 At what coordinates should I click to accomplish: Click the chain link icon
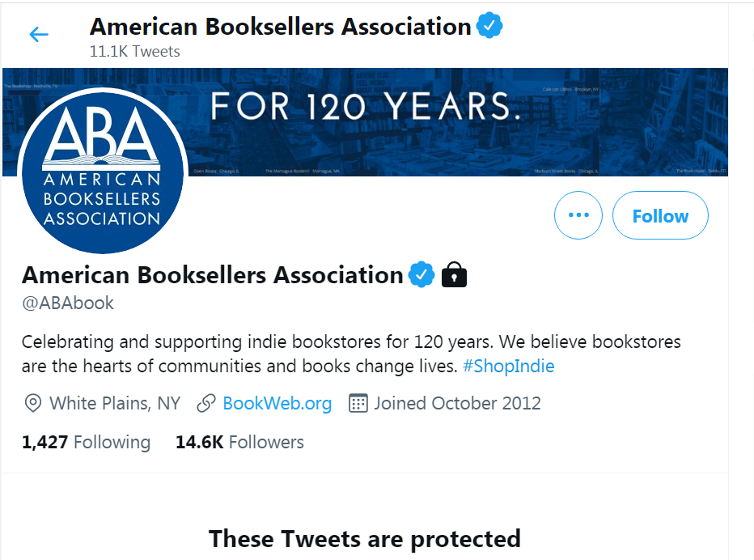[x=206, y=403]
